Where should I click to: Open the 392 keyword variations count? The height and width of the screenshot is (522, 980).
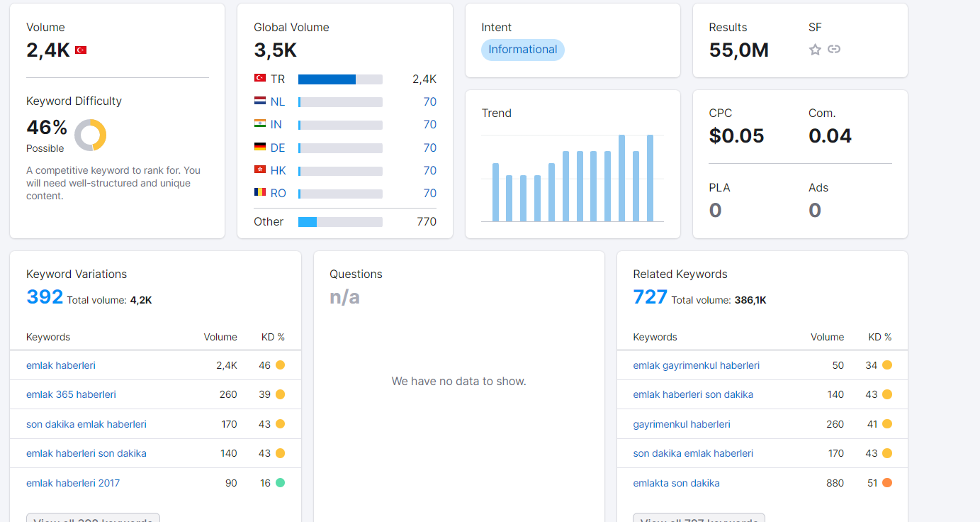point(45,296)
